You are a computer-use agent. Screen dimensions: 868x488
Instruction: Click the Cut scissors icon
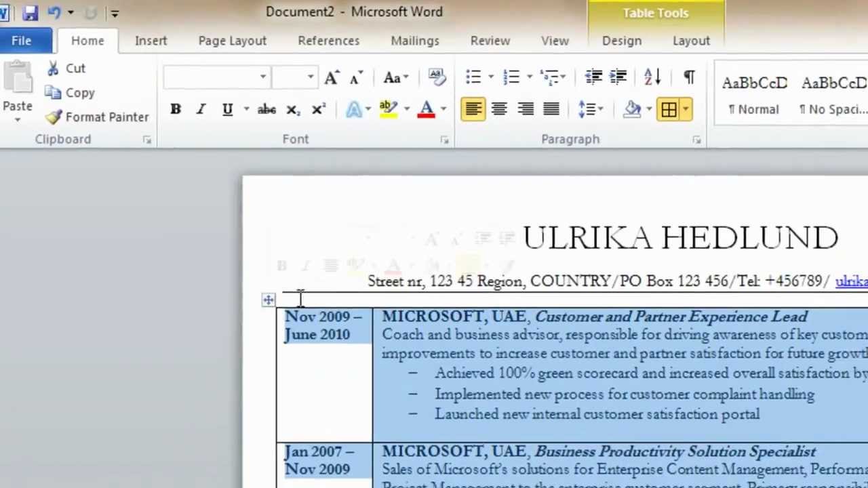tap(53, 68)
